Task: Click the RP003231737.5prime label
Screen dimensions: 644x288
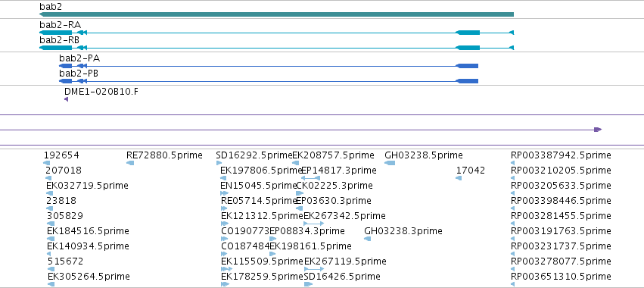Action: (x=561, y=246)
